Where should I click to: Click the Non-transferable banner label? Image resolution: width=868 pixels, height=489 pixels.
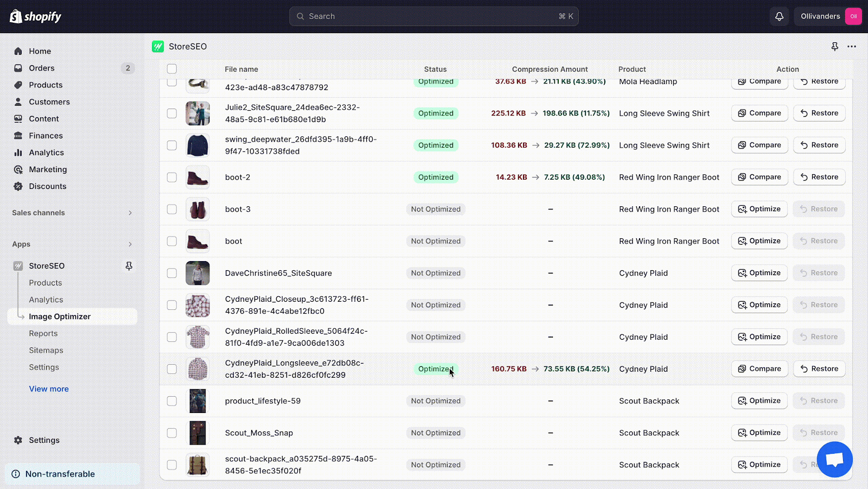coord(60,474)
